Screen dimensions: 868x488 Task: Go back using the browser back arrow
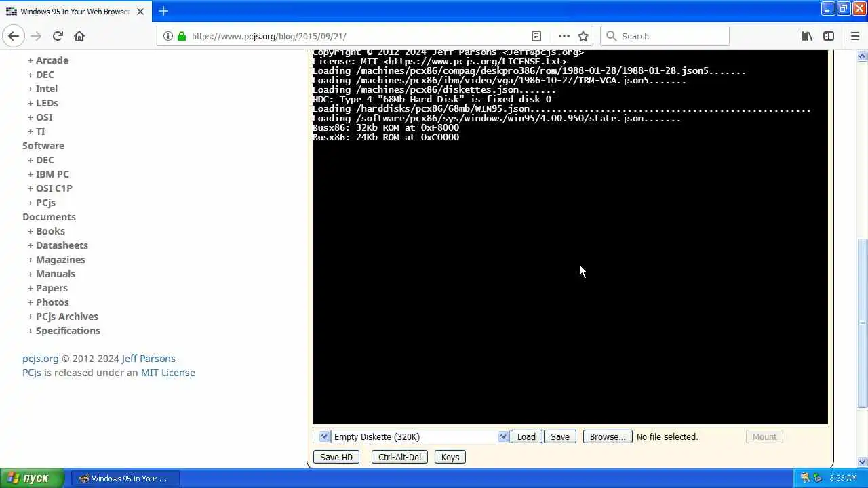coord(14,36)
